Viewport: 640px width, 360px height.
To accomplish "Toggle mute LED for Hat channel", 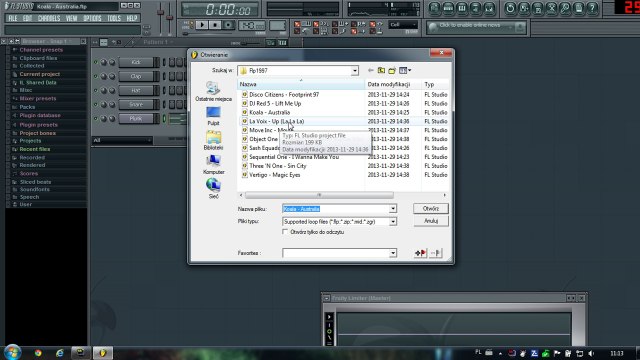I will coord(96,91).
